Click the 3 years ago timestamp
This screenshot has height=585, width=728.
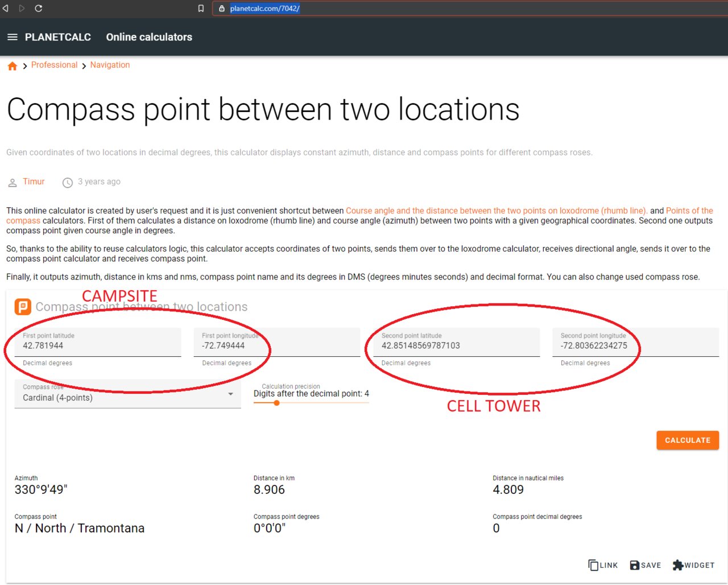point(99,182)
